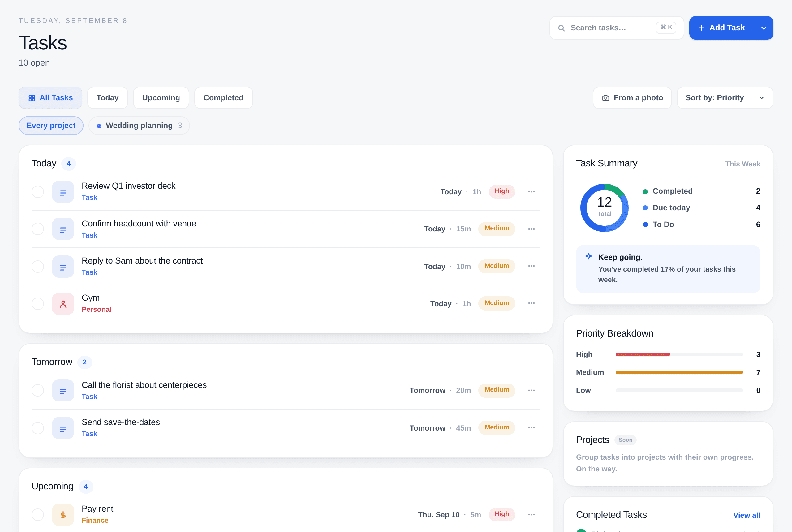This screenshot has height=532, width=792.
Task: Click the Due today legend row
Action: coord(701,208)
